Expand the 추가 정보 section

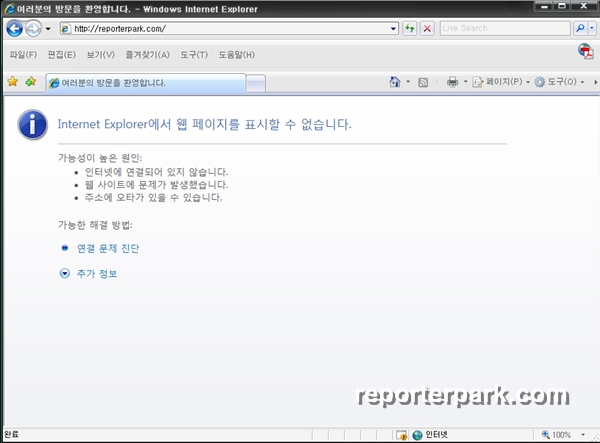(97, 274)
